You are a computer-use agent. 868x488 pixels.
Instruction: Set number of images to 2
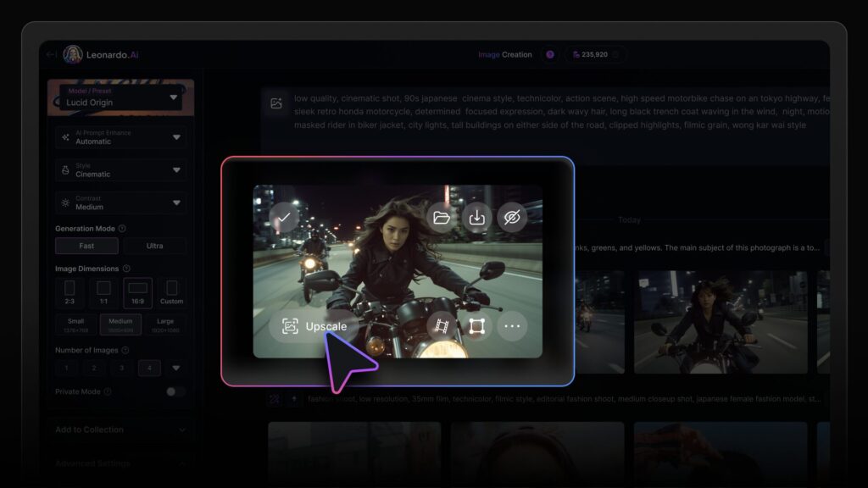(x=94, y=368)
